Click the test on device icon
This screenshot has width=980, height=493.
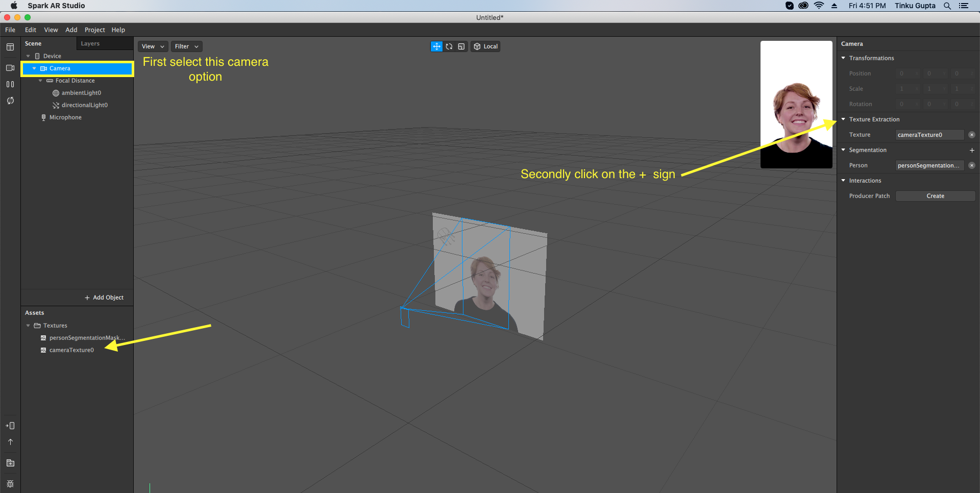pyautogui.click(x=10, y=426)
